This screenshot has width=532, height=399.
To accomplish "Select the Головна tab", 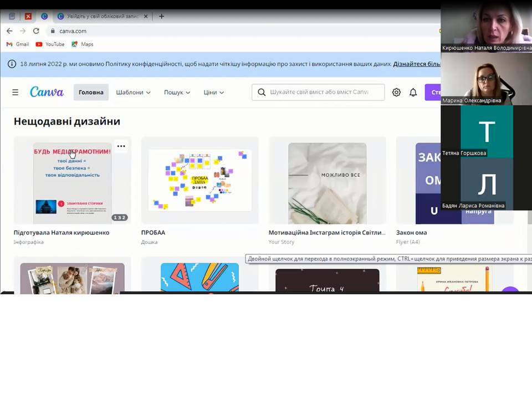I will click(91, 93).
